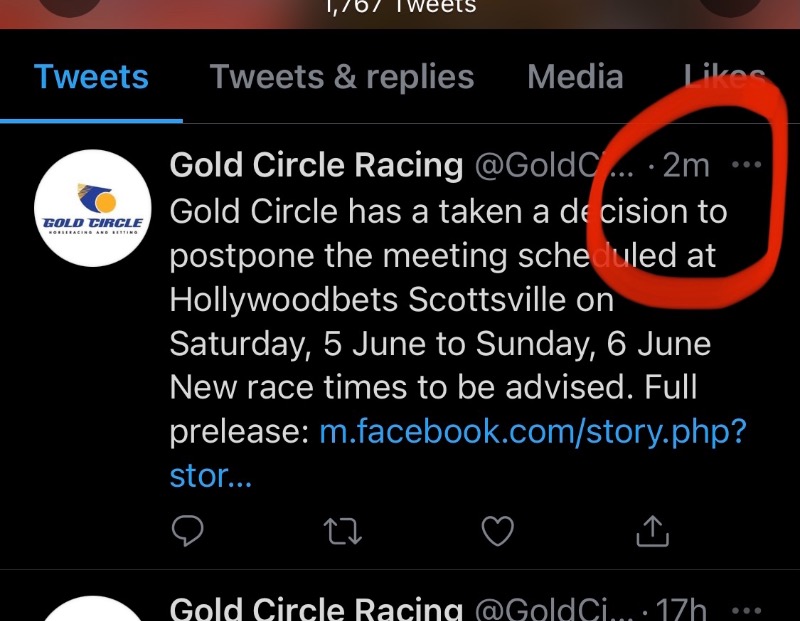Go to the Likes tab
The image size is (800, 621).
(725, 77)
